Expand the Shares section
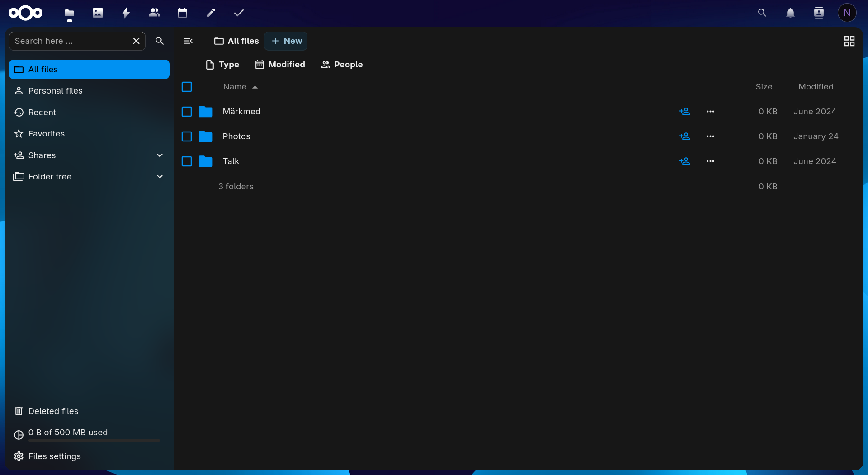Viewport: 868px width, 475px height. [x=160, y=155]
